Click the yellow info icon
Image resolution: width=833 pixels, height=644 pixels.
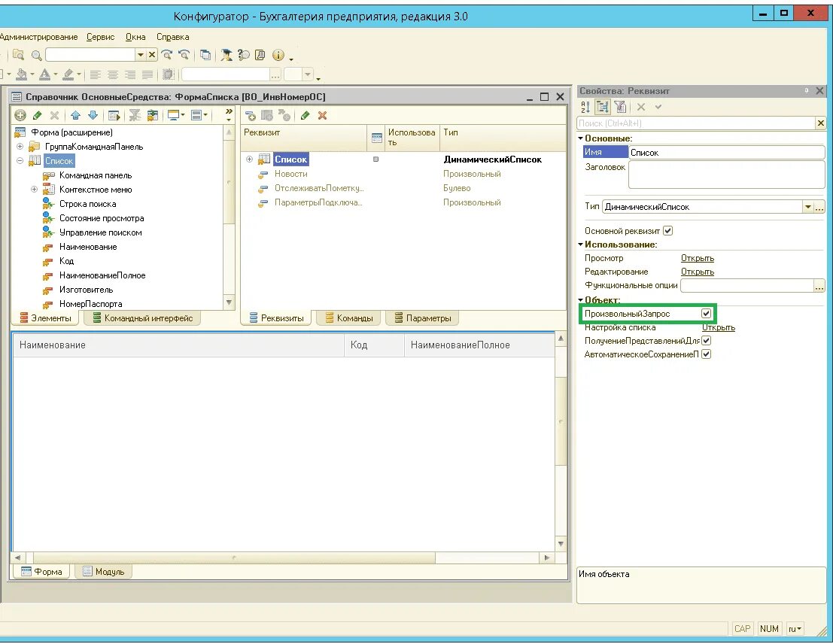pos(278,55)
